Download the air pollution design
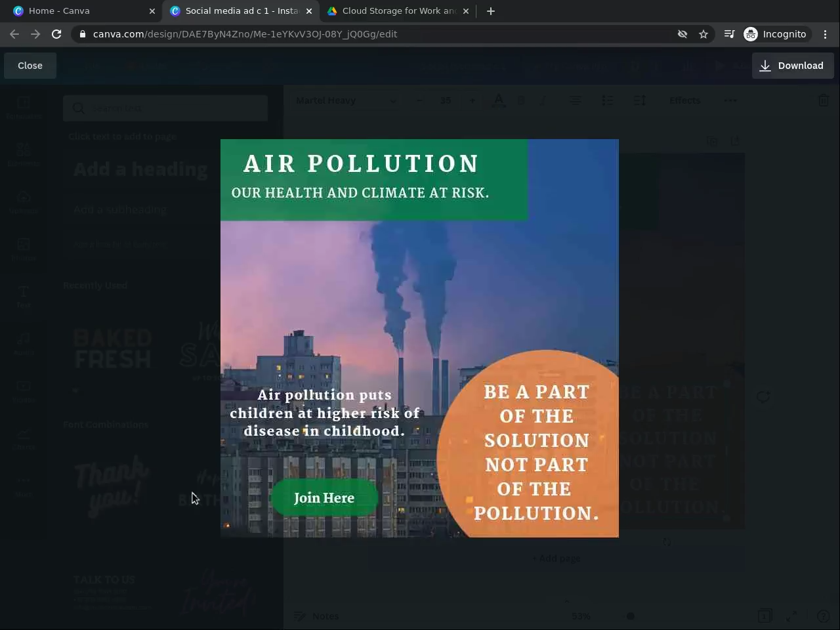This screenshot has height=630, width=840. tap(793, 66)
